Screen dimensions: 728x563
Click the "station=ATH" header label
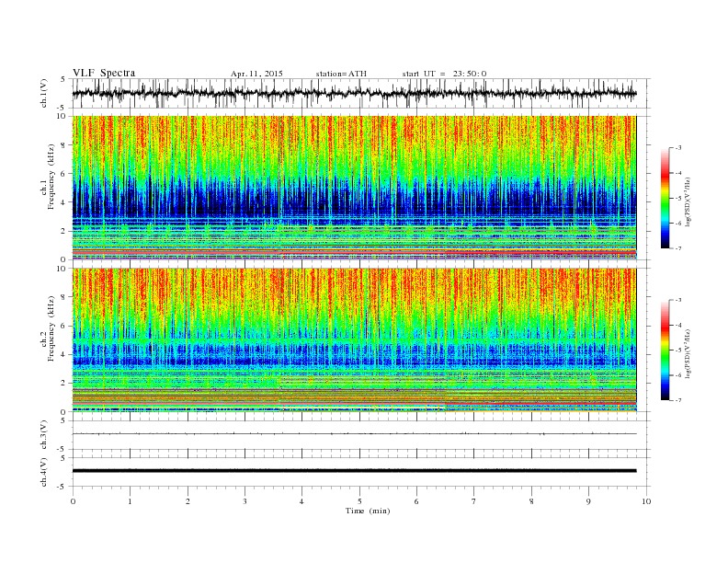(x=341, y=74)
